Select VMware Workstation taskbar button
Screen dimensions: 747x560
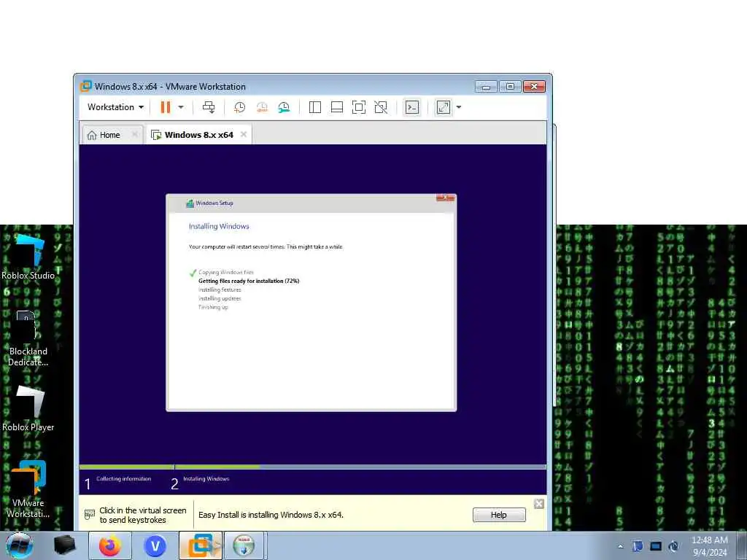(201, 545)
